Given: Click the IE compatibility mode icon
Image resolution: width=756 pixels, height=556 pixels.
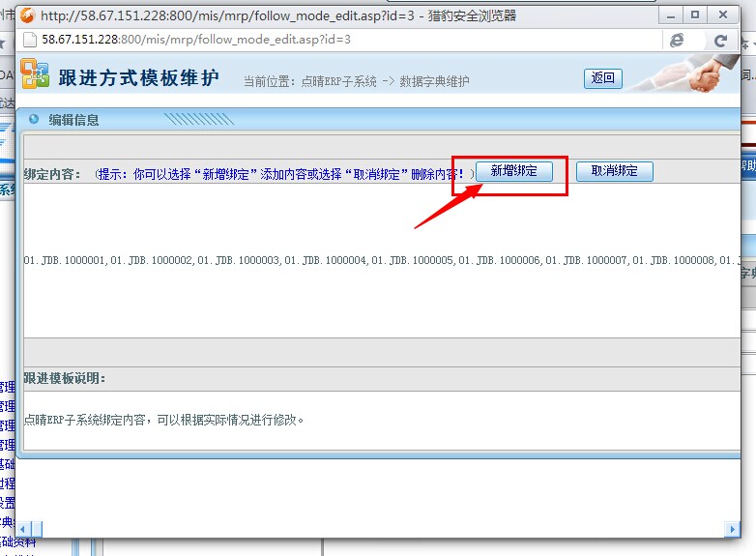Looking at the screenshot, I should pyautogui.click(x=677, y=40).
